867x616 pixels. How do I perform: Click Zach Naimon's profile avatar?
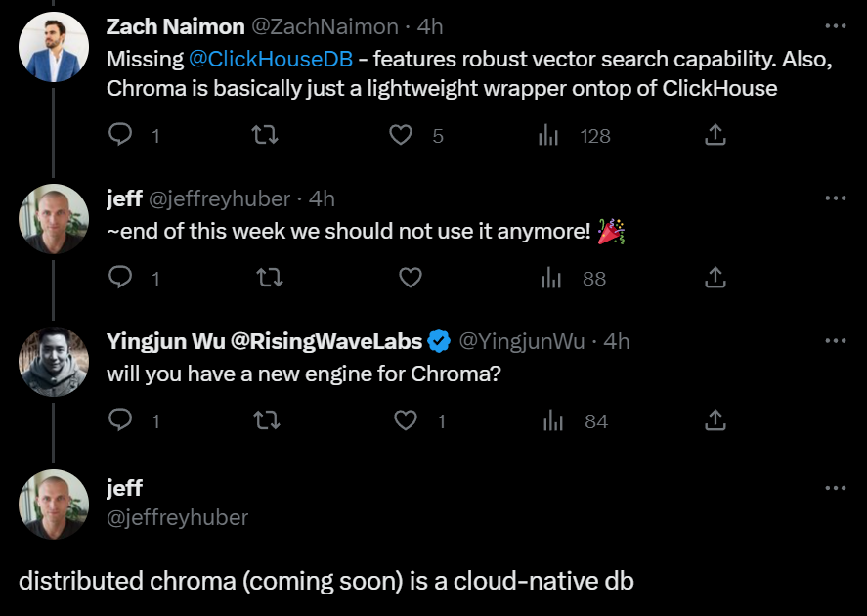53,47
